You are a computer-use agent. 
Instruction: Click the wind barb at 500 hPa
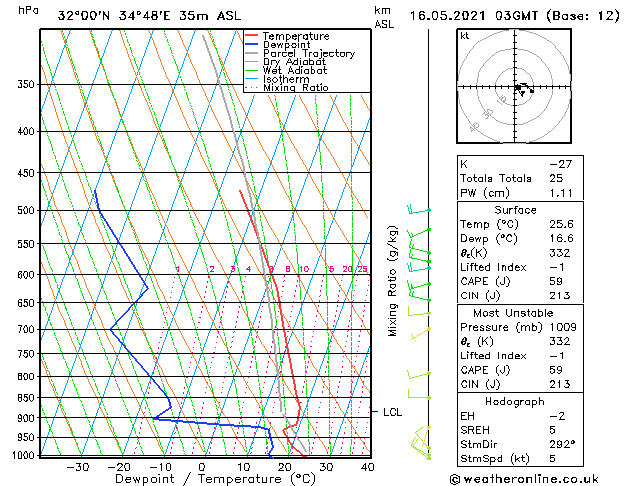[x=419, y=209]
